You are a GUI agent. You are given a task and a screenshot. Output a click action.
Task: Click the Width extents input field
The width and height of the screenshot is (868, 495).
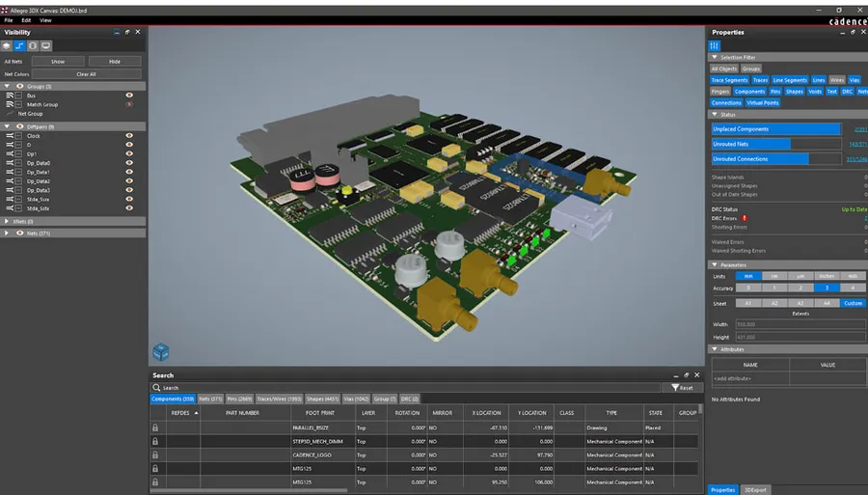[800, 324]
